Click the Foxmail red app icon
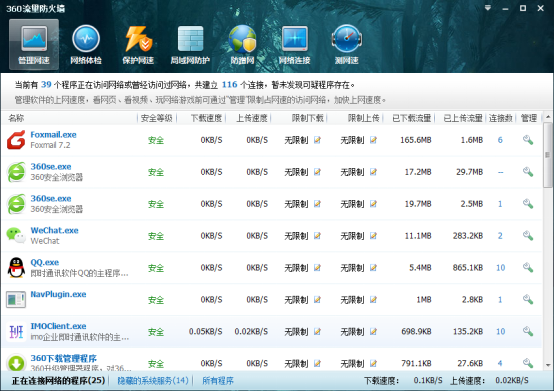Viewport: 554px width, 391px height. click(x=16, y=140)
